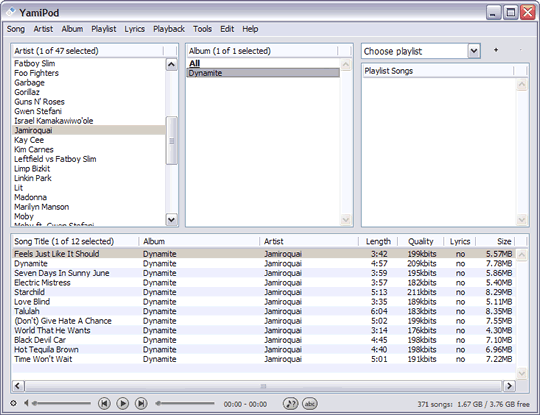The width and height of the screenshot is (540, 415).
Task: Open the Tools menu
Action: pyautogui.click(x=202, y=29)
